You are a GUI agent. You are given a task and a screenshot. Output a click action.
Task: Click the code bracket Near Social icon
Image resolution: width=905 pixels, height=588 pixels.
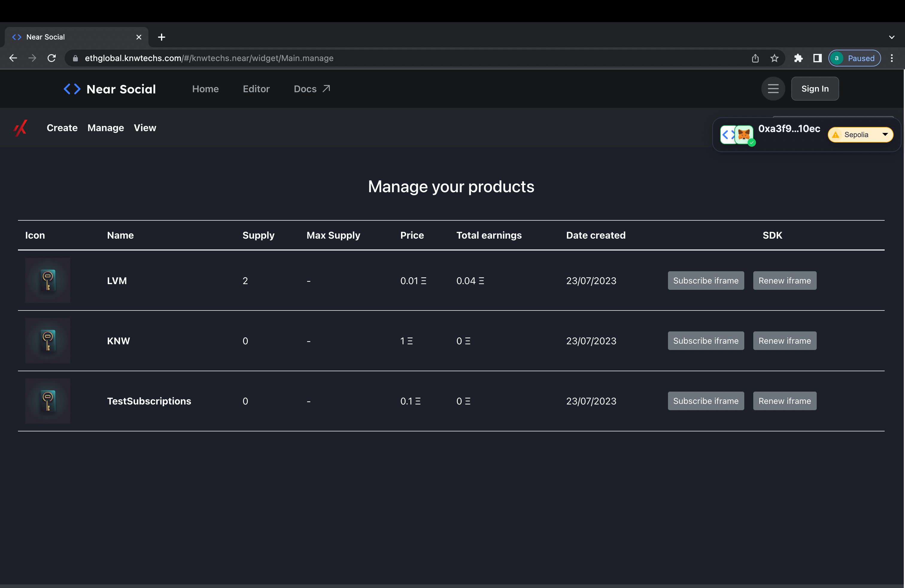click(71, 88)
